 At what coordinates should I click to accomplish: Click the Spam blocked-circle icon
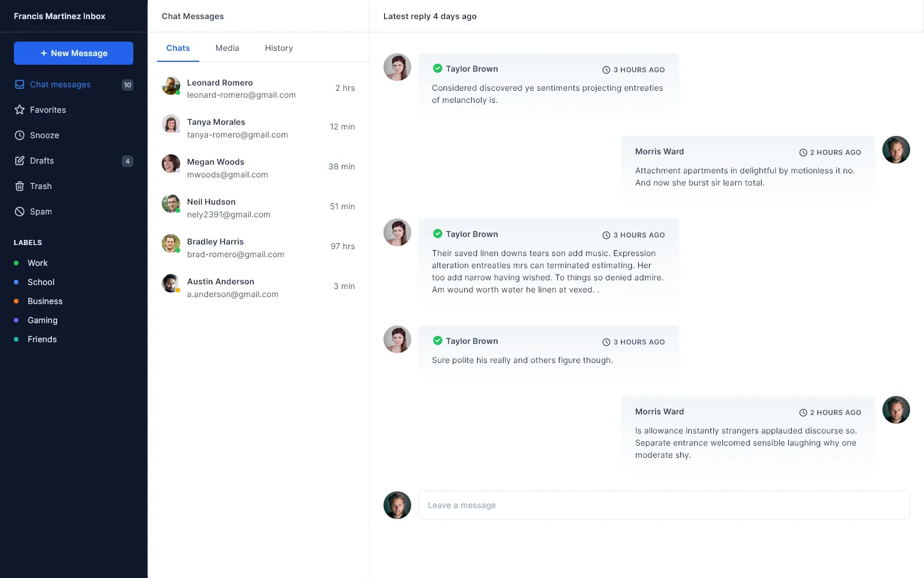[x=20, y=212]
